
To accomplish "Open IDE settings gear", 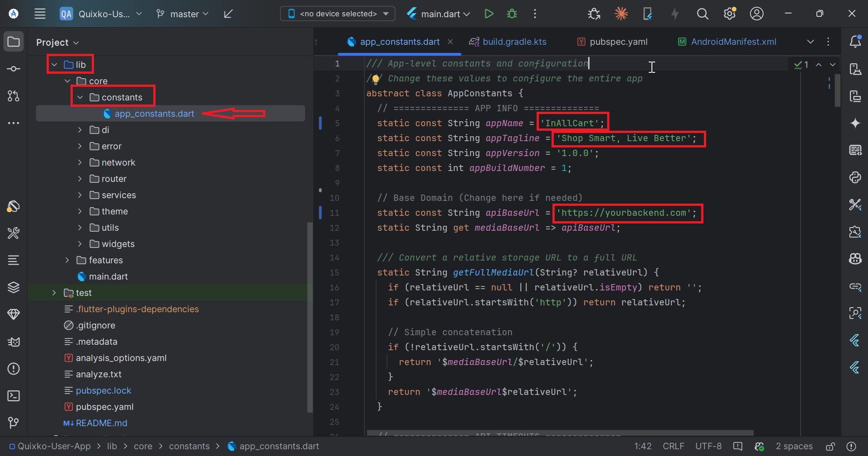I will point(730,14).
